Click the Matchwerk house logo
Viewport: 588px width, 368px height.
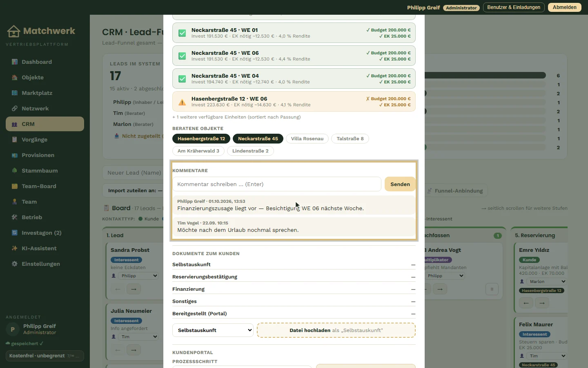click(x=13, y=31)
